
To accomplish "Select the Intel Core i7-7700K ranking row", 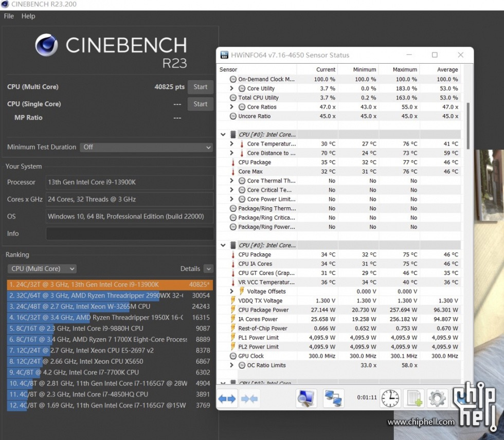I will 110,372.
